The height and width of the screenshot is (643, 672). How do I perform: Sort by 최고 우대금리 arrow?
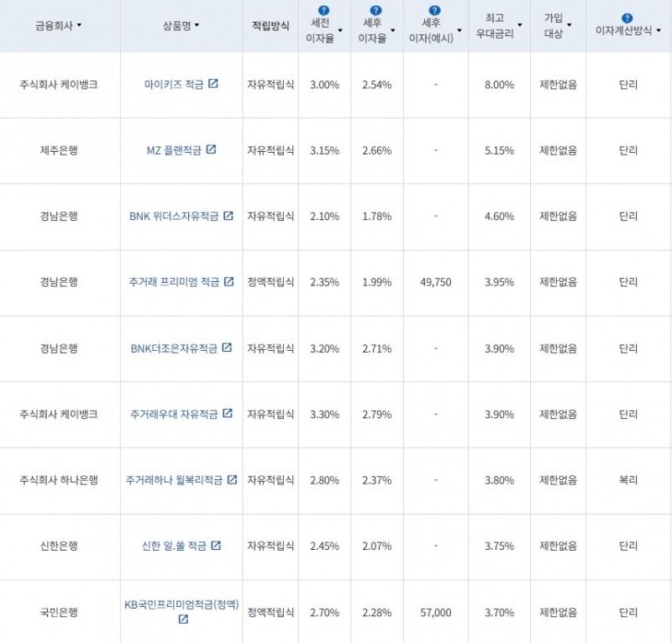(x=520, y=25)
